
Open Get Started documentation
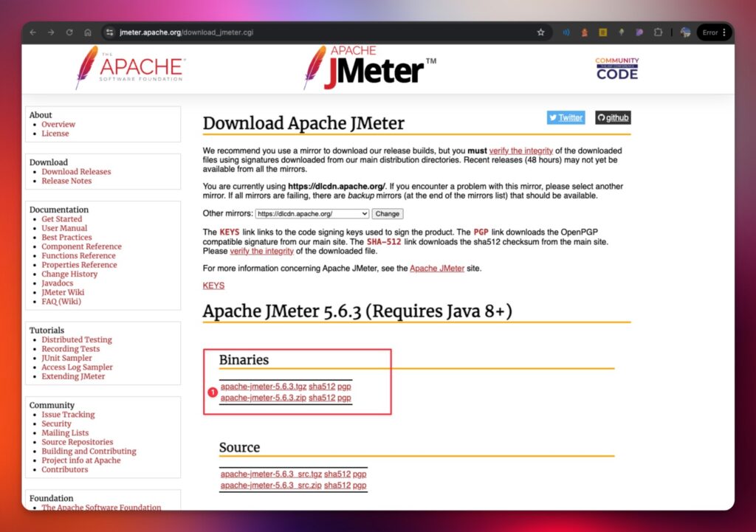62,218
